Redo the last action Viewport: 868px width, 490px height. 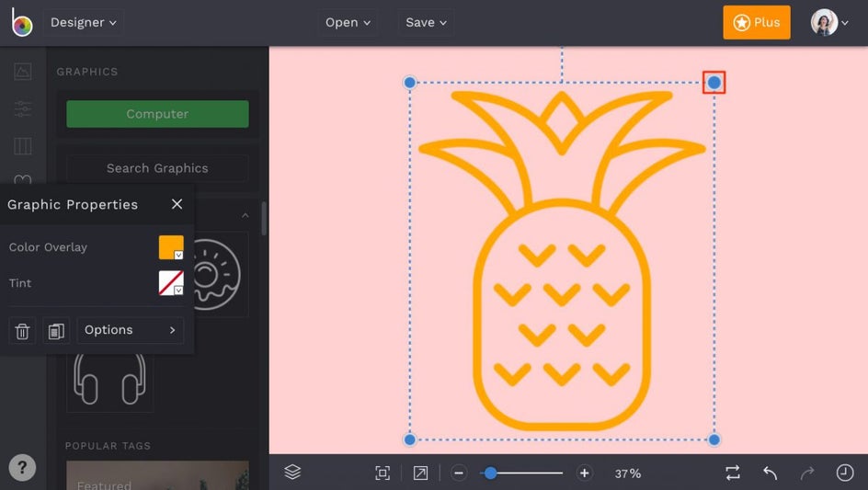[807, 473]
